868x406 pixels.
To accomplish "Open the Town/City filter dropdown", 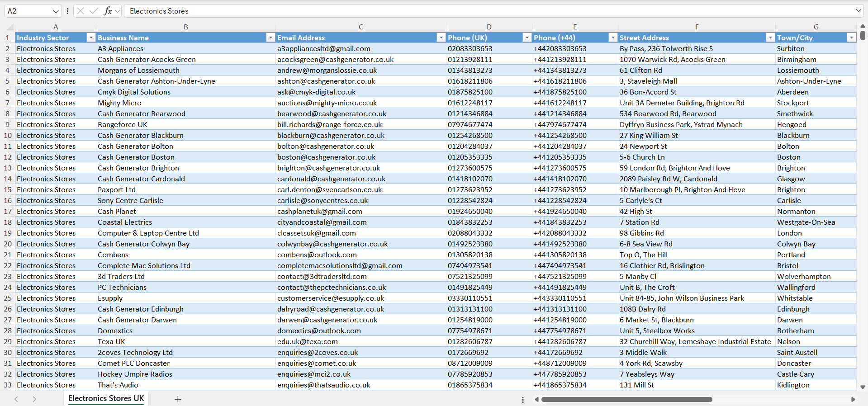I will tap(851, 38).
